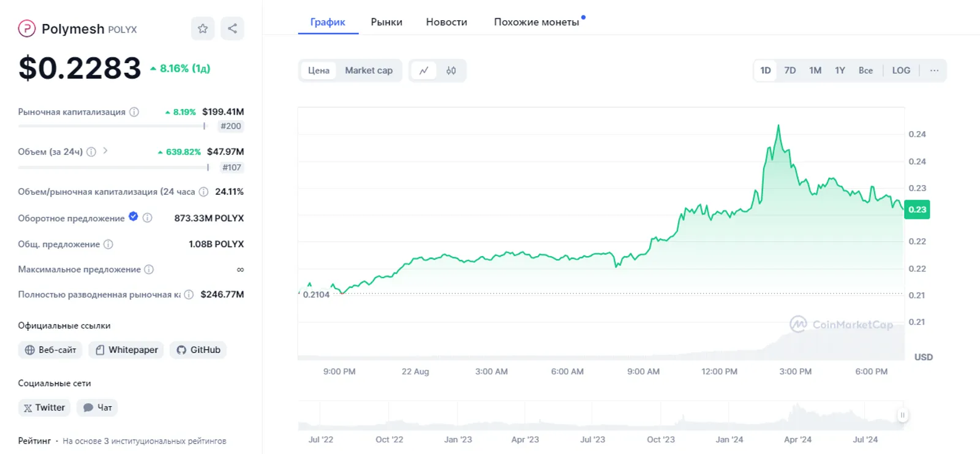
Task: Open info icon beside Максимальное предложение
Action: pyautogui.click(x=149, y=270)
